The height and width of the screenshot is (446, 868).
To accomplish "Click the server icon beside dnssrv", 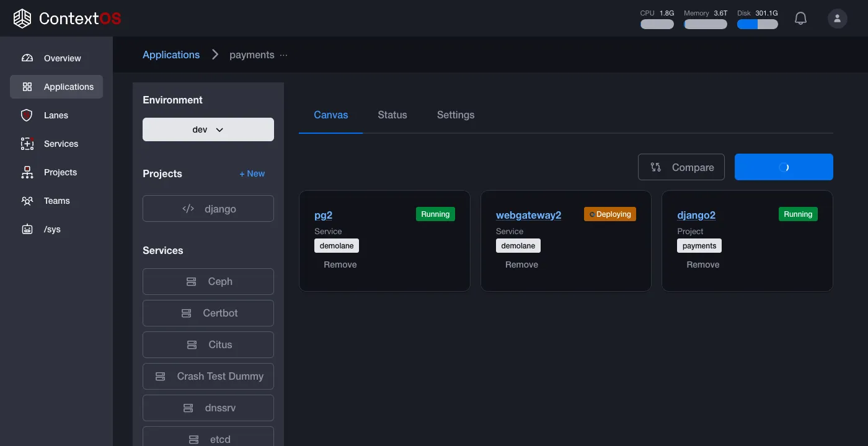I will (188, 408).
